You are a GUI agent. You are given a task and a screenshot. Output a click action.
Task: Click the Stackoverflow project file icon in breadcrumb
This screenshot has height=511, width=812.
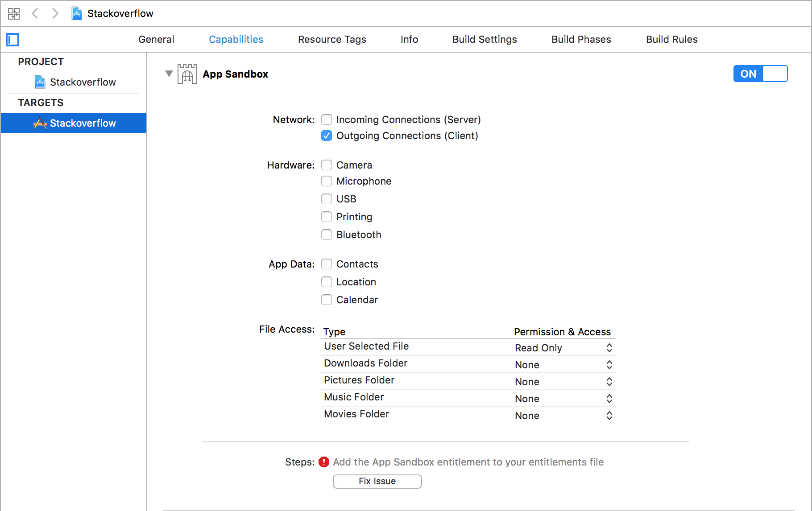77,13
